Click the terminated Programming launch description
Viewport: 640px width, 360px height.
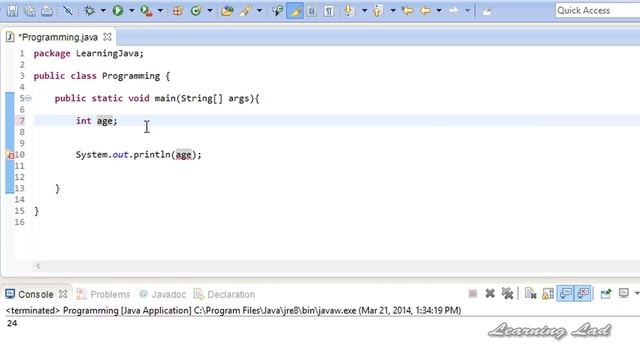[233, 311]
